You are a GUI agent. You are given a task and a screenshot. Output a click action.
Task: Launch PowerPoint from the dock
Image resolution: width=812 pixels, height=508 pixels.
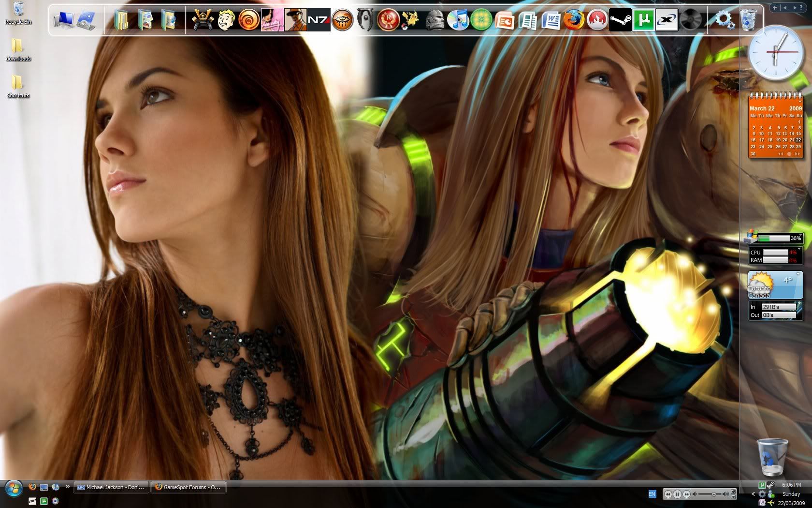point(504,20)
